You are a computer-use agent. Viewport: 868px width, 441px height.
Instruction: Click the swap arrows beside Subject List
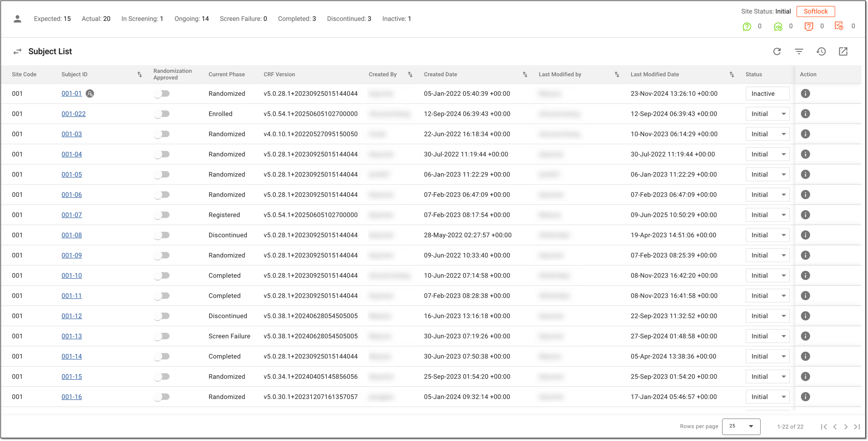pos(17,52)
